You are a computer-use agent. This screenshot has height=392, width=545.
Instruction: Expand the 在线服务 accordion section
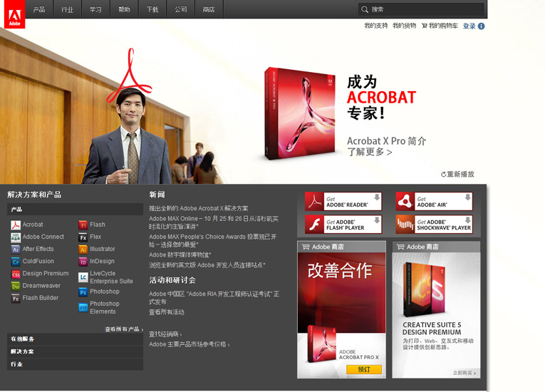click(75, 339)
